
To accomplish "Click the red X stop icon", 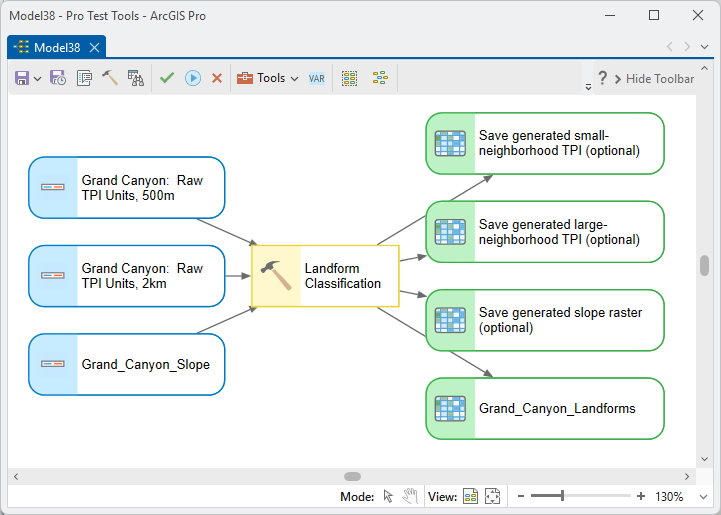I will point(217,78).
